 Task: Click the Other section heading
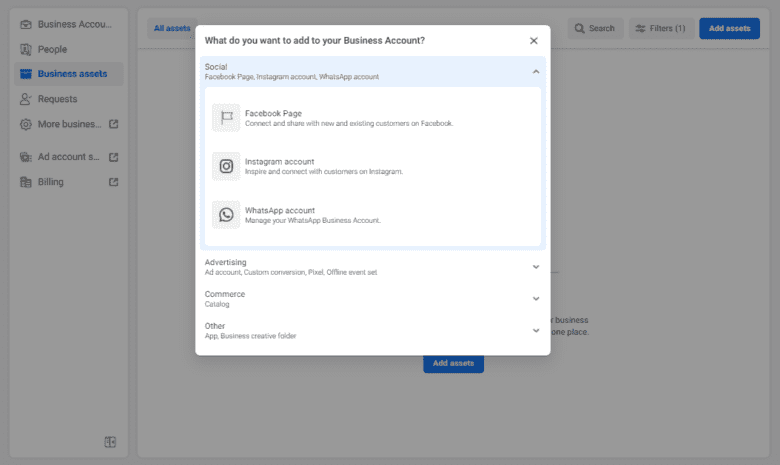click(215, 326)
